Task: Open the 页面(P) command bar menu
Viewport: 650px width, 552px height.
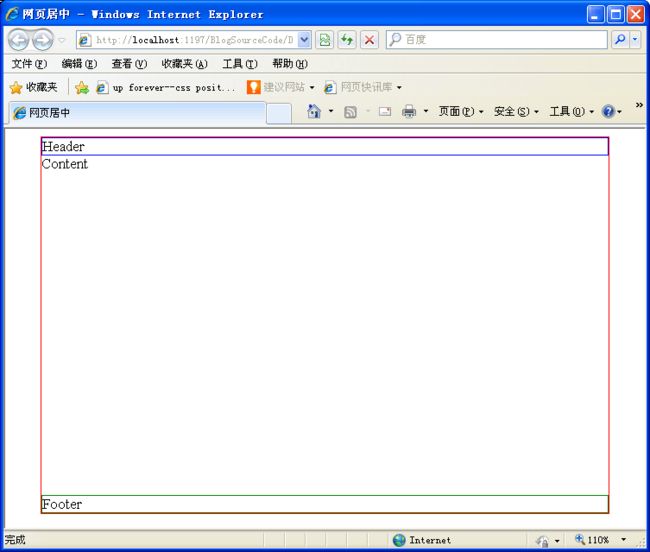Action: point(461,111)
